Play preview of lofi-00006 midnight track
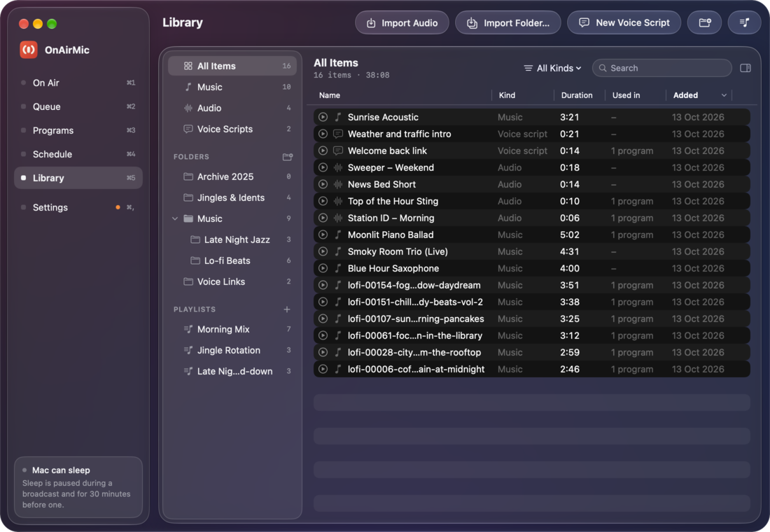 323,369
